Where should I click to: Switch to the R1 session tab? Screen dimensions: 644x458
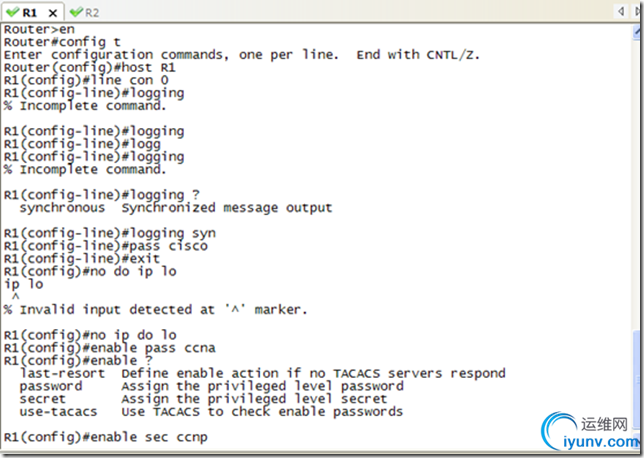pyautogui.click(x=29, y=12)
